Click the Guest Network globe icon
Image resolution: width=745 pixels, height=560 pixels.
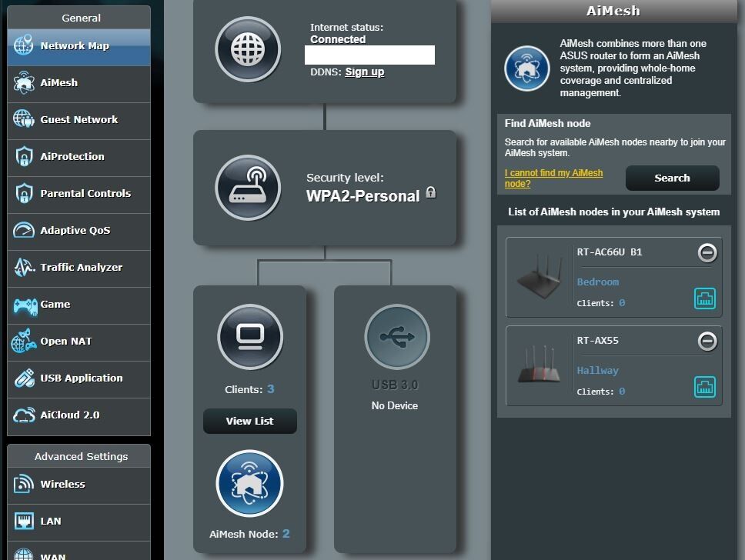coord(23,118)
